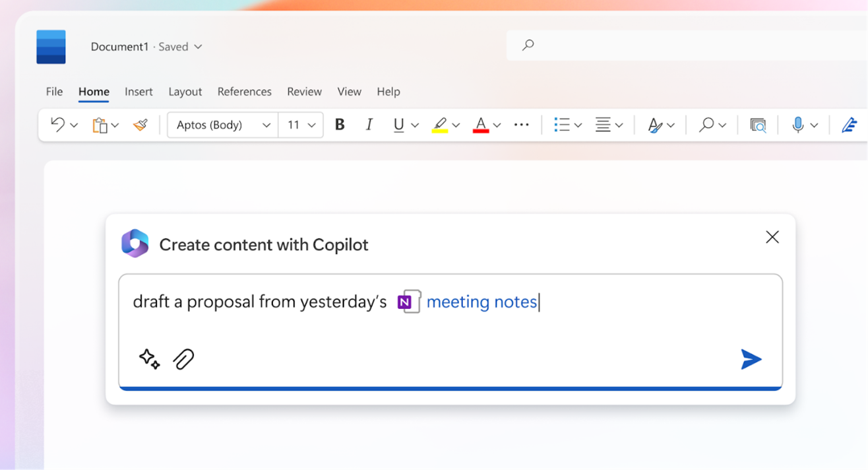Click the Copilot prompt text field

(x=450, y=331)
